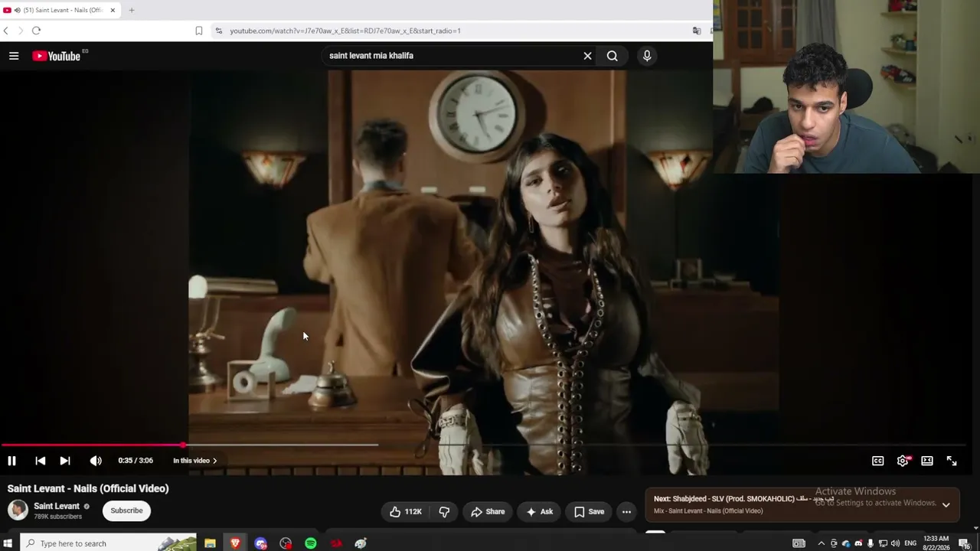Screen dimensions: 980x551
Task: Open the more actions three-dot menu
Action: 626,512
